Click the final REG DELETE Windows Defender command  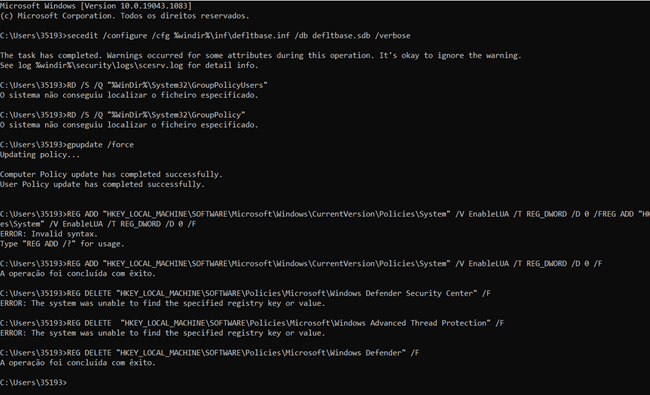coord(210,353)
